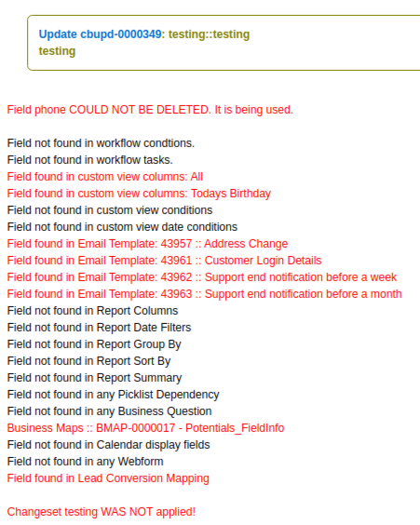420x525 pixels.
Task: Select Email Template 43957 Address Change line
Action: pyautogui.click(x=147, y=243)
